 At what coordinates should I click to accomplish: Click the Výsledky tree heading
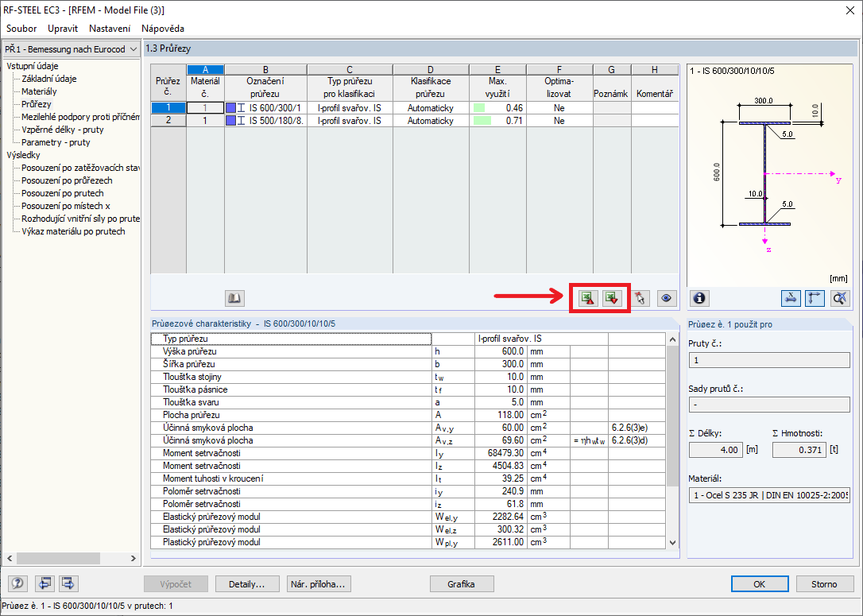coord(24,155)
